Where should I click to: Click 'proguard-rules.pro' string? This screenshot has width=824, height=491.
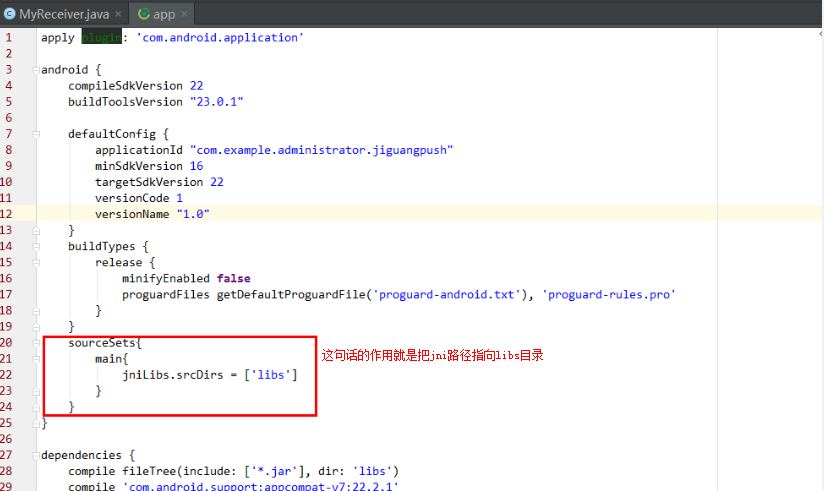click(609, 294)
